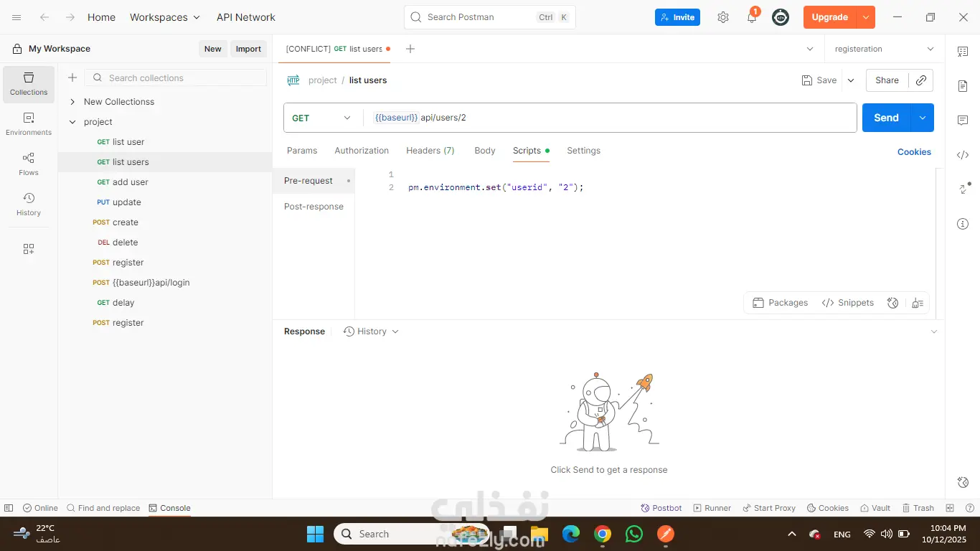This screenshot has width=980, height=551.
Task: Open the Save options dropdown arrow
Action: (x=851, y=80)
